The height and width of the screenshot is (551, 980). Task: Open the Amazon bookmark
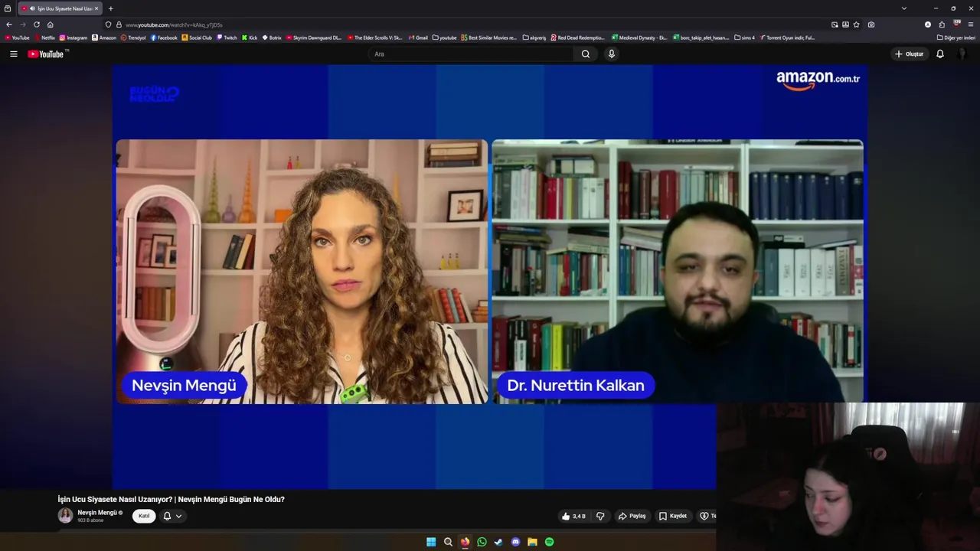point(104,37)
